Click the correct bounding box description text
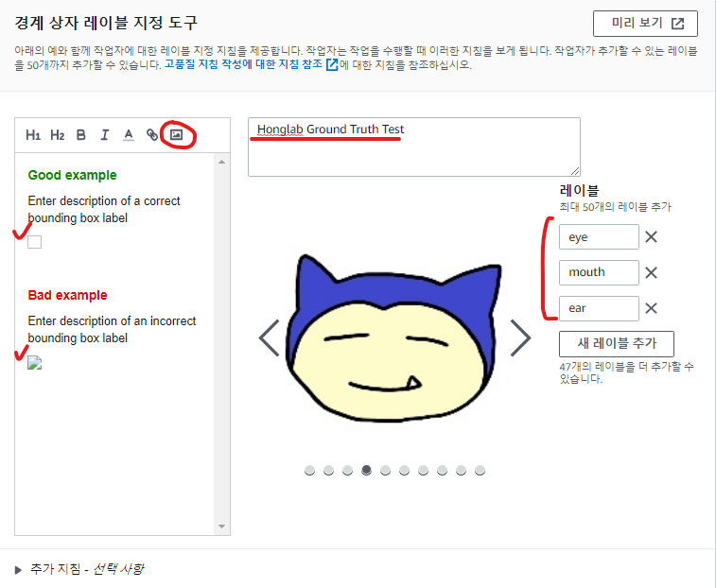Viewport: 716px width, 588px height. [x=104, y=210]
